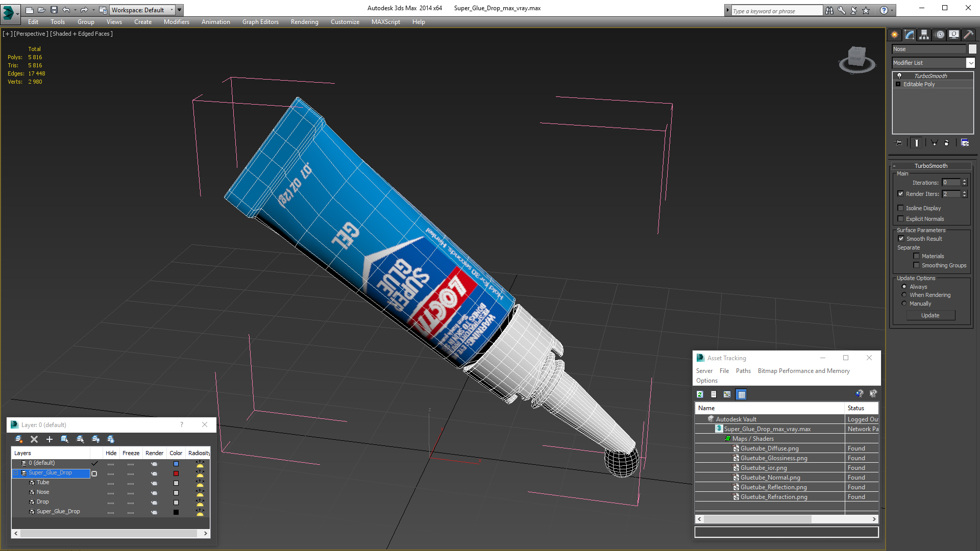
Task: Open Configure Modifier Sets icon
Action: point(965,143)
